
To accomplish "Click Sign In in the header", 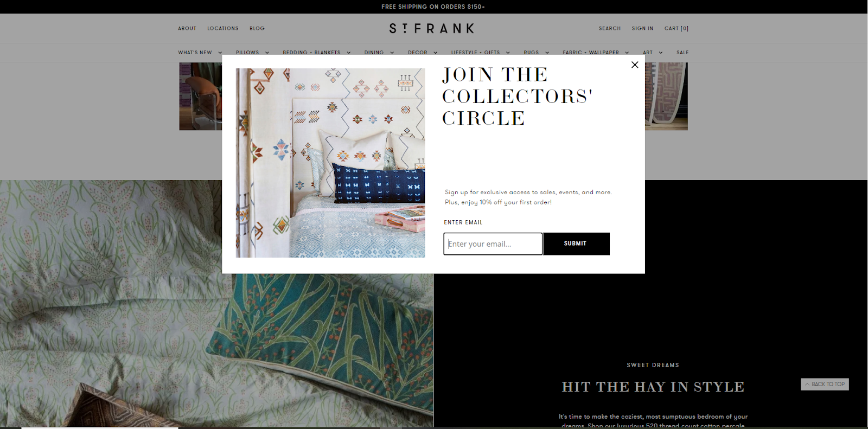I will pyautogui.click(x=642, y=28).
